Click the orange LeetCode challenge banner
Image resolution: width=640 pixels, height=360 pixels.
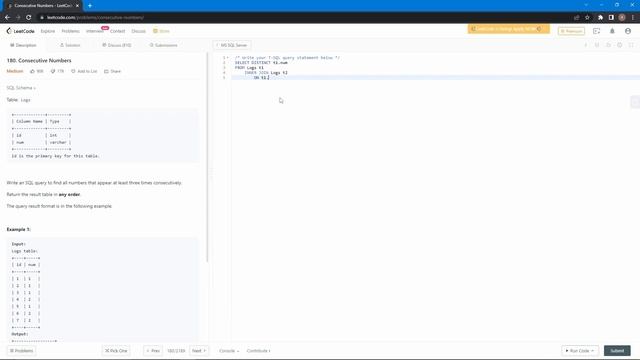tap(509, 29)
